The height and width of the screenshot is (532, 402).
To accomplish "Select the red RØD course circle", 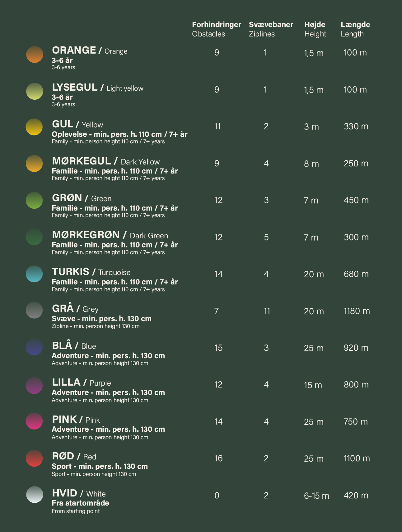I will 34,458.
